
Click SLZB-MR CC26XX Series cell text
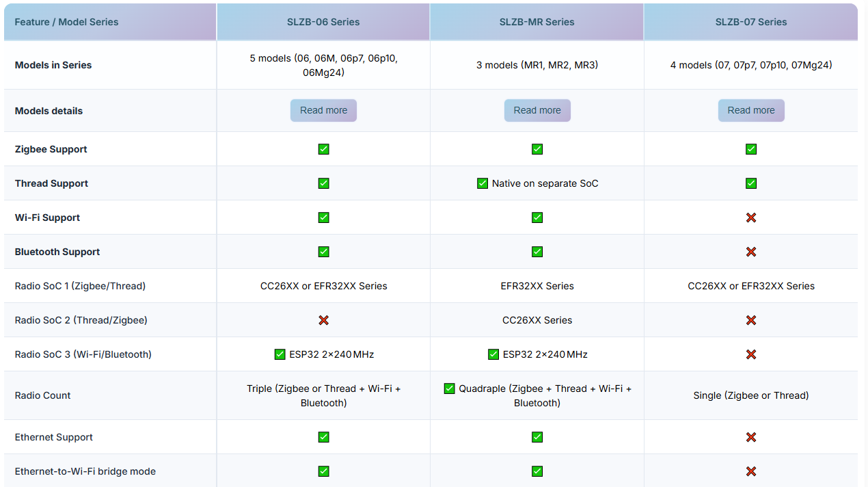(x=537, y=320)
